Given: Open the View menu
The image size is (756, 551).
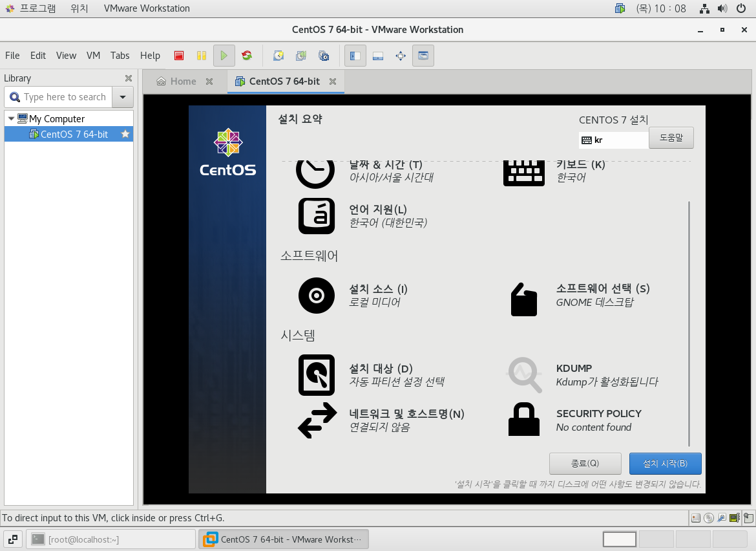Looking at the screenshot, I should point(66,56).
